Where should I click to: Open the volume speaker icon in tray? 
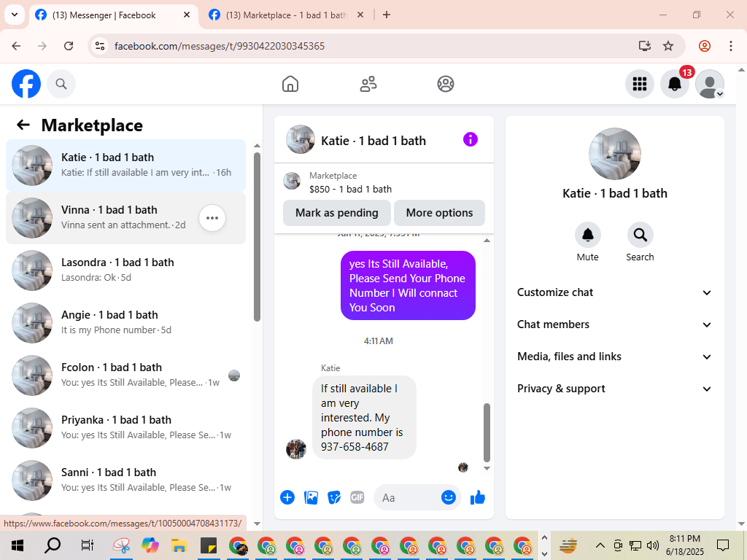(x=653, y=545)
